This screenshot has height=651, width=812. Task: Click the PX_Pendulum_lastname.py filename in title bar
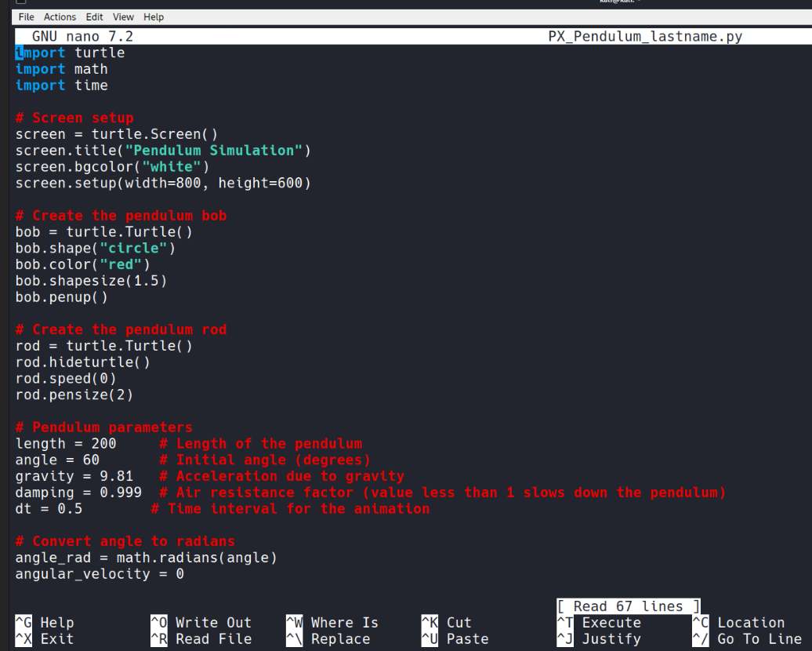click(x=644, y=37)
